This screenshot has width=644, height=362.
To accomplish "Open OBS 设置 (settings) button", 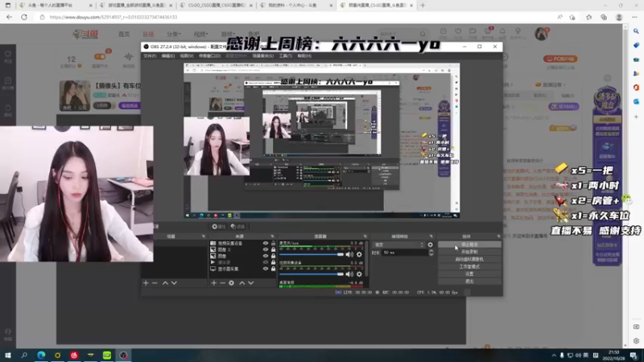I will coord(469,274).
